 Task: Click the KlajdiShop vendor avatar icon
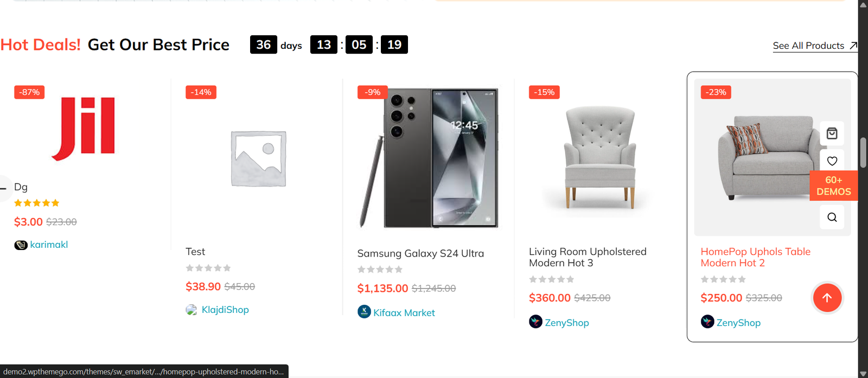point(192,310)
